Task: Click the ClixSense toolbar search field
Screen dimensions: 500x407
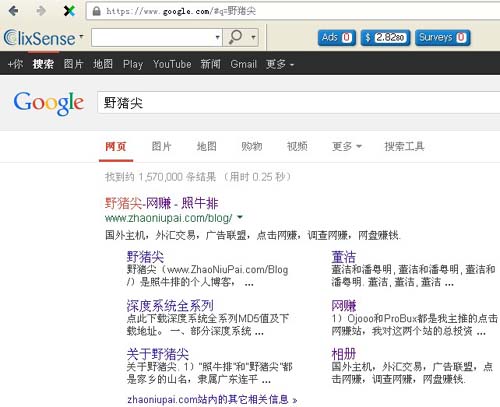Action: [x=153, y=37]
